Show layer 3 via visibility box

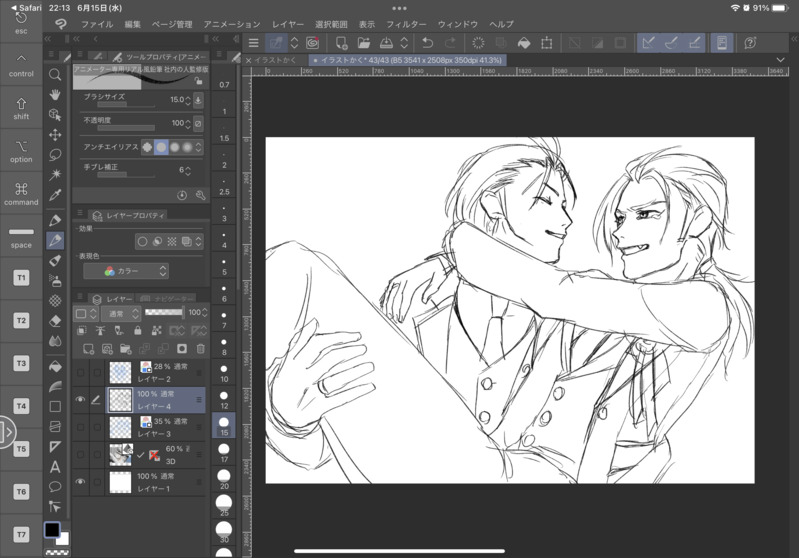pyautogui.click(x=81, y=427)
